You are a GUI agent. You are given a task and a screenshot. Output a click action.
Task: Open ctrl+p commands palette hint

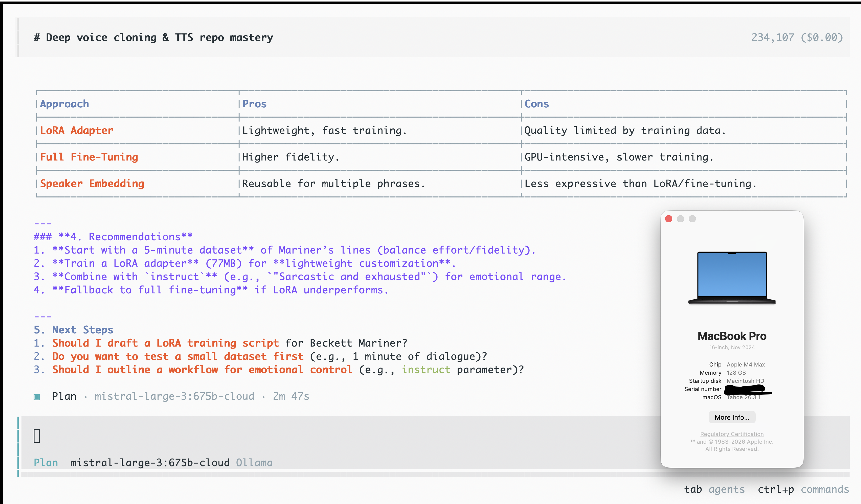point(803,489)
